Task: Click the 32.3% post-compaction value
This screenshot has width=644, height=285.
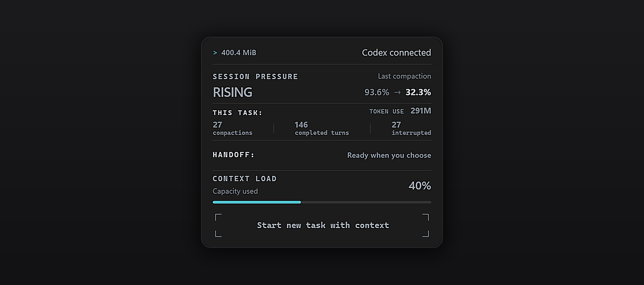Action: 418,92
